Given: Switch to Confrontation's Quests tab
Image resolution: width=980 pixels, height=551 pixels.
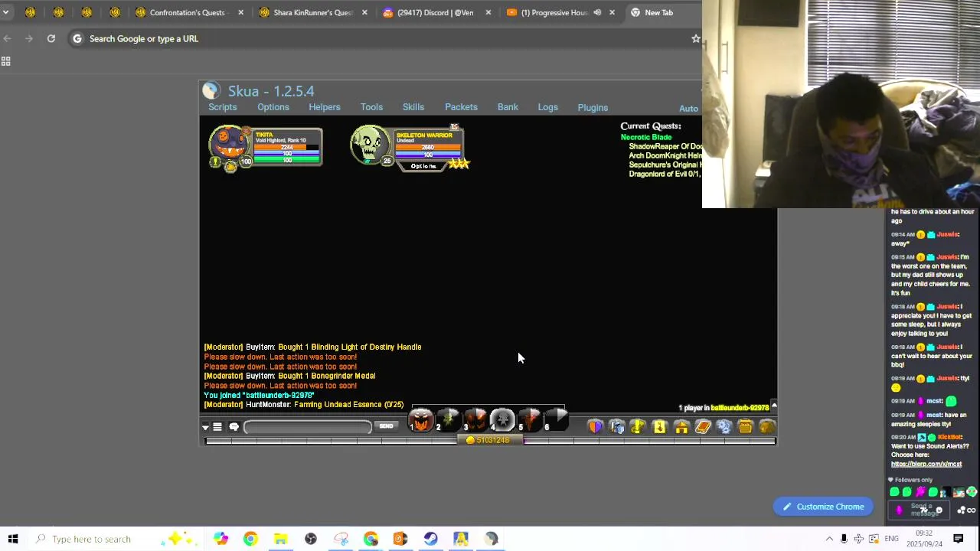Looking at the screenshot, I should click(x=187, y=12).
